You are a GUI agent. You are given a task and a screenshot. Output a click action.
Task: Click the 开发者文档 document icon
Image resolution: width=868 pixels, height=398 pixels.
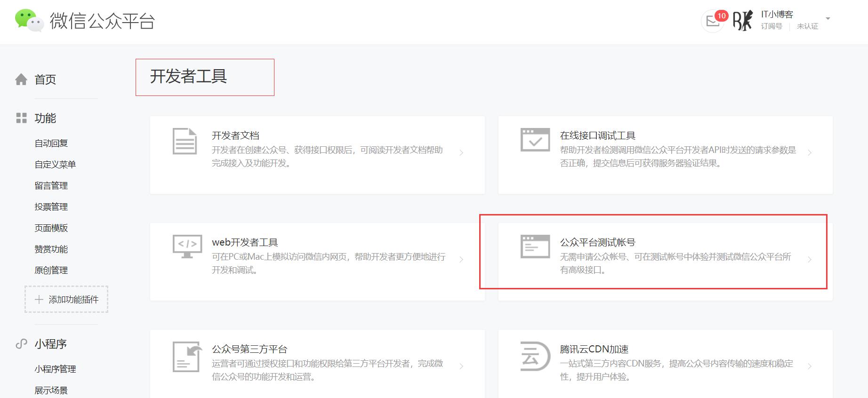(185, 141)
